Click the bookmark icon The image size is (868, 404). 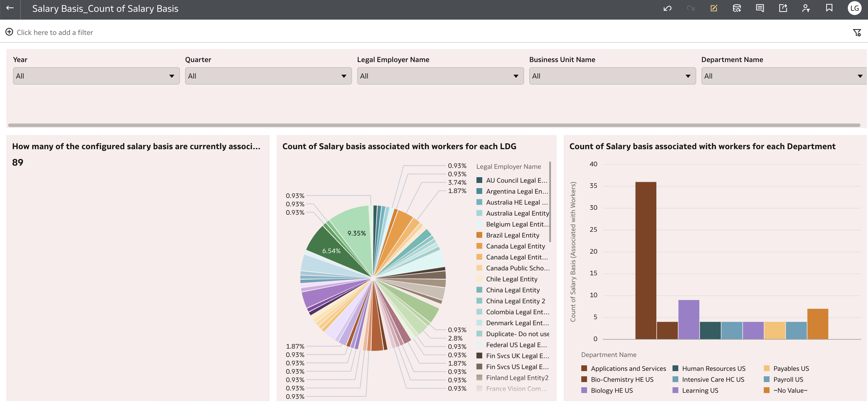(x=829, y=8)
